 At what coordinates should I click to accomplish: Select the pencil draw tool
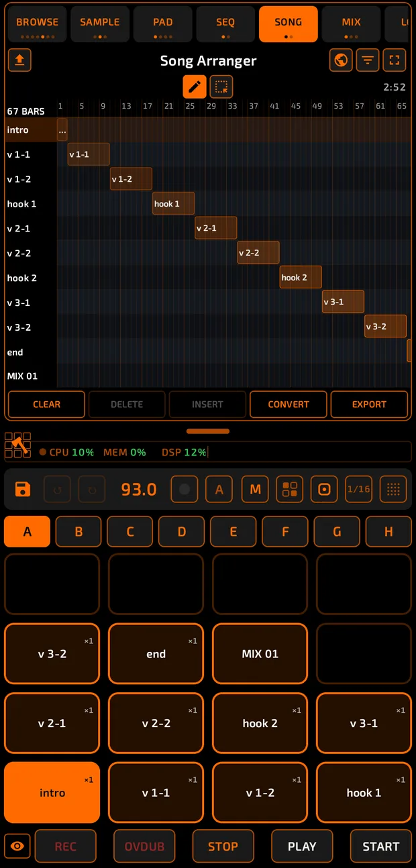[195, 87]
